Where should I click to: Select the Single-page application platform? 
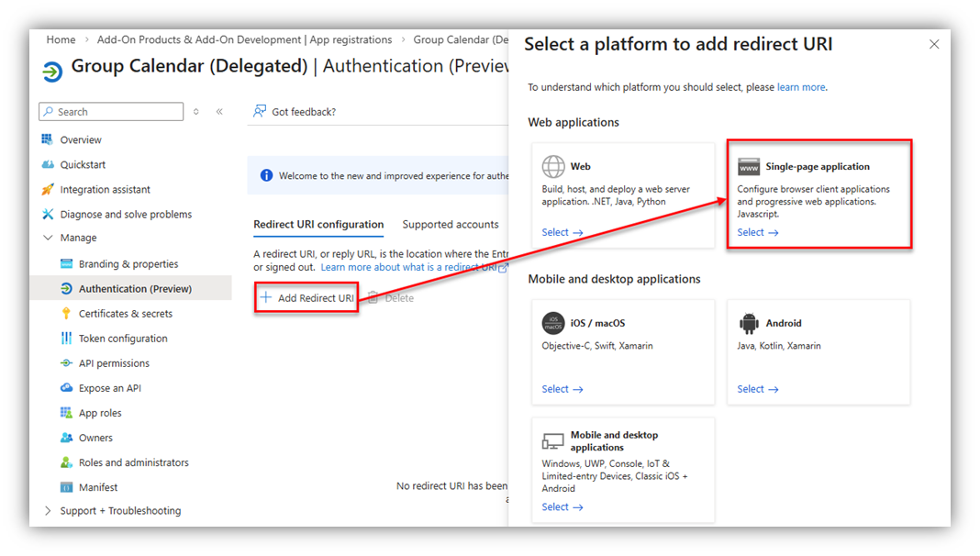pos(819,195)
